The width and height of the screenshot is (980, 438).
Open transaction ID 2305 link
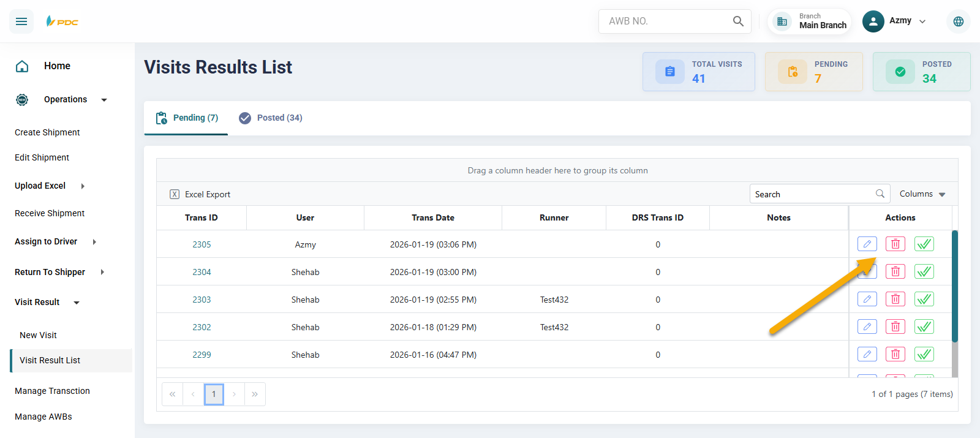coord(202,244)
